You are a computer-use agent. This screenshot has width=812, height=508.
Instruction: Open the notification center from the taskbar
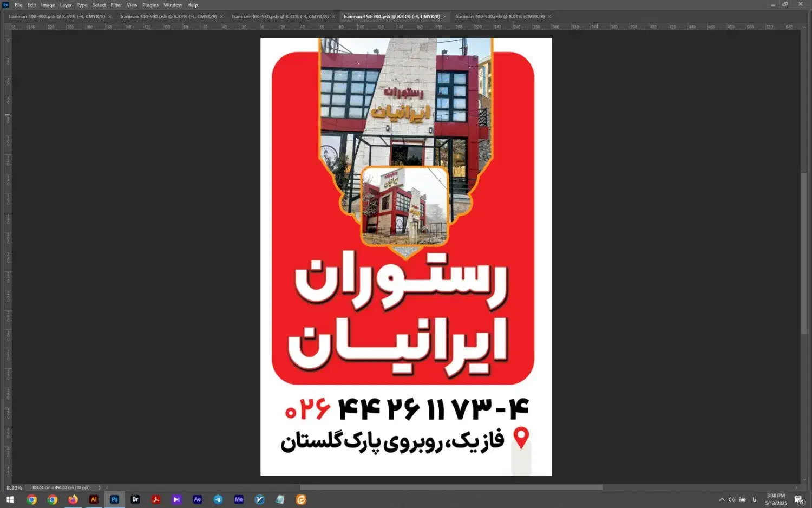click(800, 499)
